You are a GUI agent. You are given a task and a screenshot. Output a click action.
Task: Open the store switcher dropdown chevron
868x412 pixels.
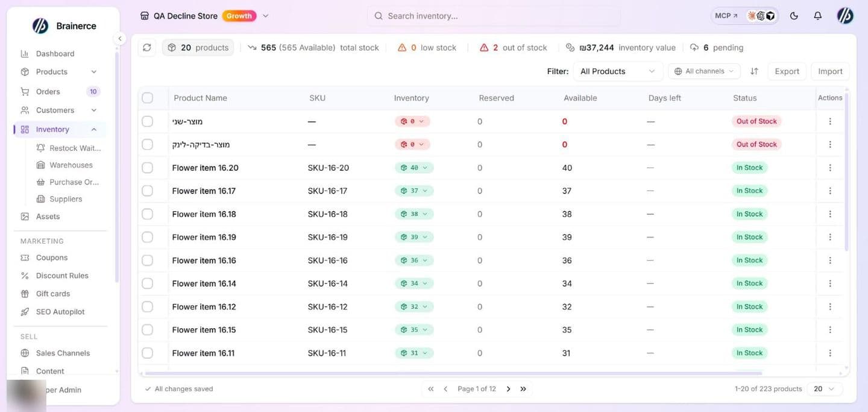coord(266,16)
